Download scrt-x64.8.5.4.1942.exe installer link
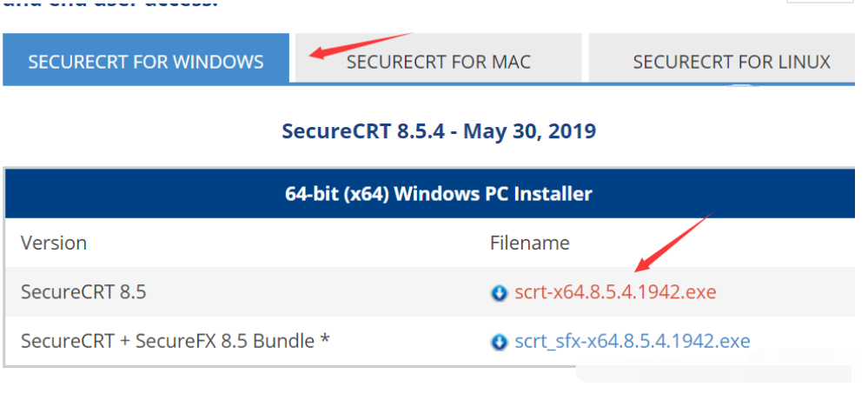 click(x=615, y=292)
